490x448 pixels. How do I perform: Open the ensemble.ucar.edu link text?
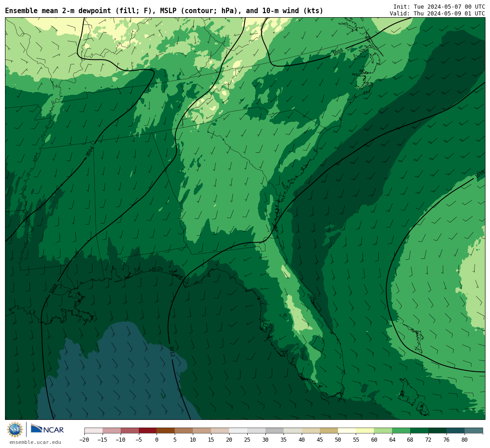pos(35,442)
